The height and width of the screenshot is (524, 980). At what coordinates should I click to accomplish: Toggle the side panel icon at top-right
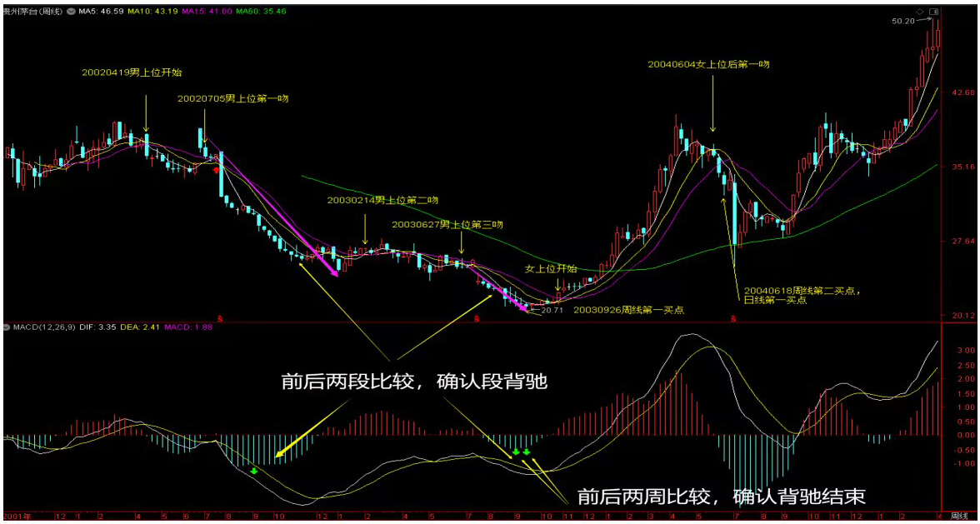click(933, 11)
